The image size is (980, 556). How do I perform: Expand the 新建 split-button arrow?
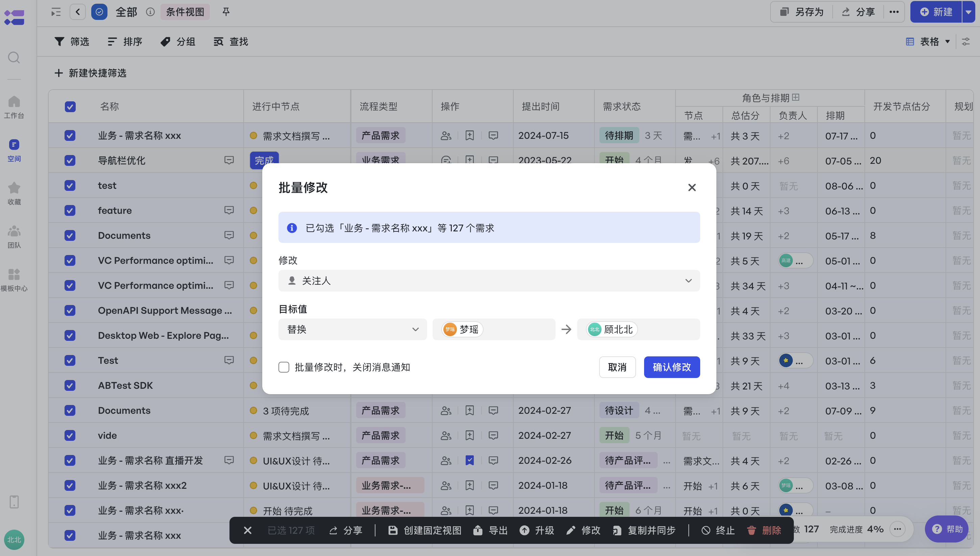[x=969, y=12]
